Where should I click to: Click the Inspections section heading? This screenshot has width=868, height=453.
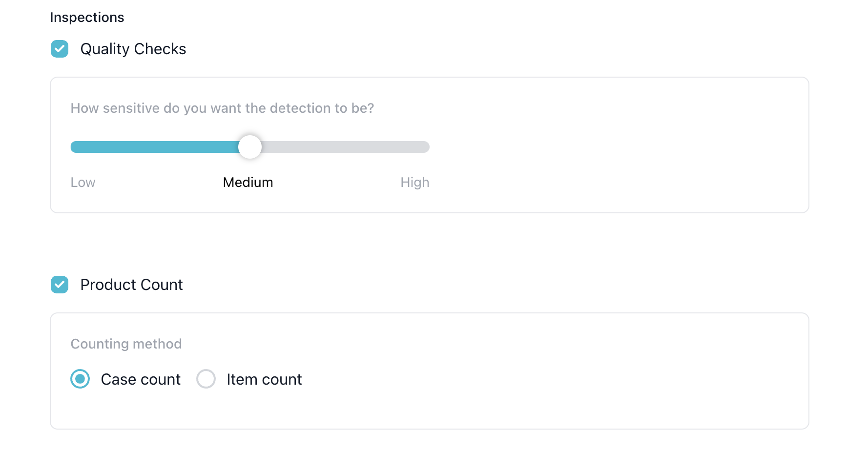click(x=87, y=18)
